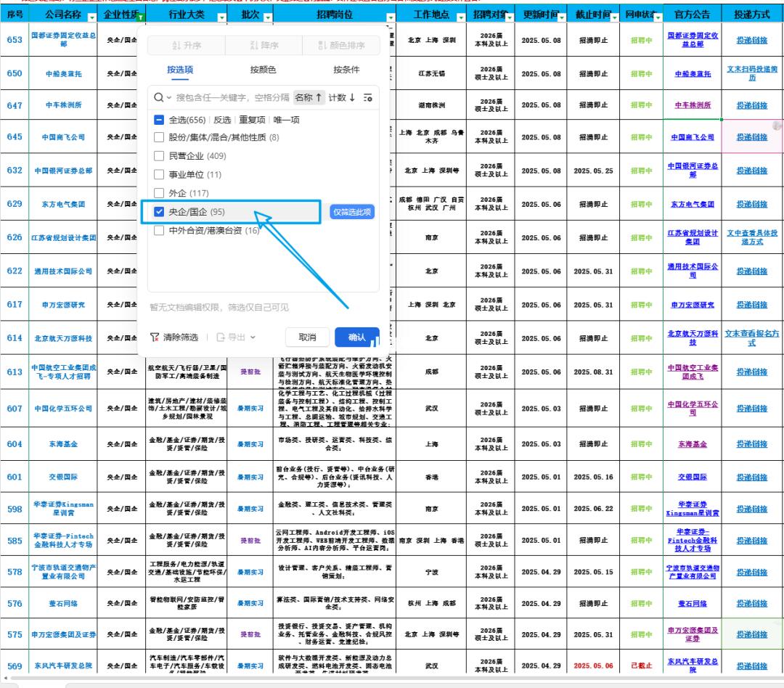Open 工作地点 column filter dropdown

click(460, 17)
